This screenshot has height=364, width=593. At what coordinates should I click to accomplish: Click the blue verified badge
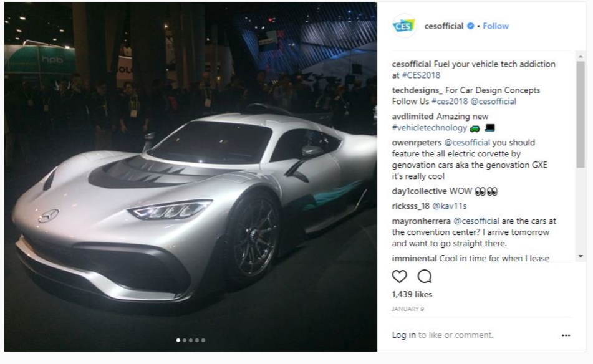coord(470,26)
